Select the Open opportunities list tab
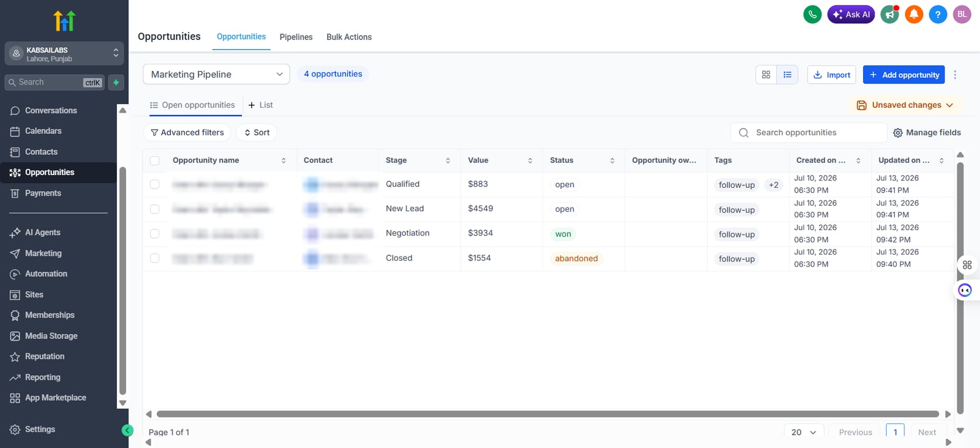980x448 pixels. click(192, 105)
